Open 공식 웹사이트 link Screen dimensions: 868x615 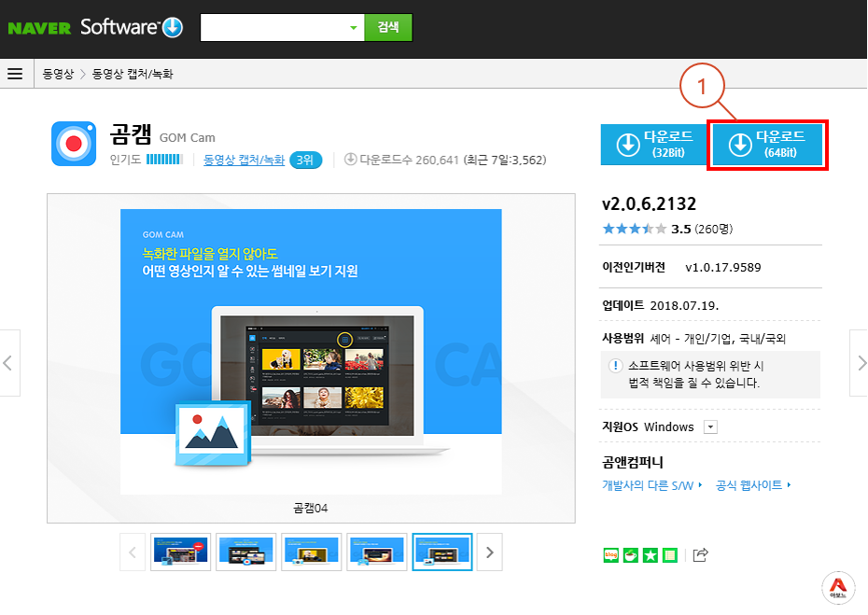coord(753,485)
